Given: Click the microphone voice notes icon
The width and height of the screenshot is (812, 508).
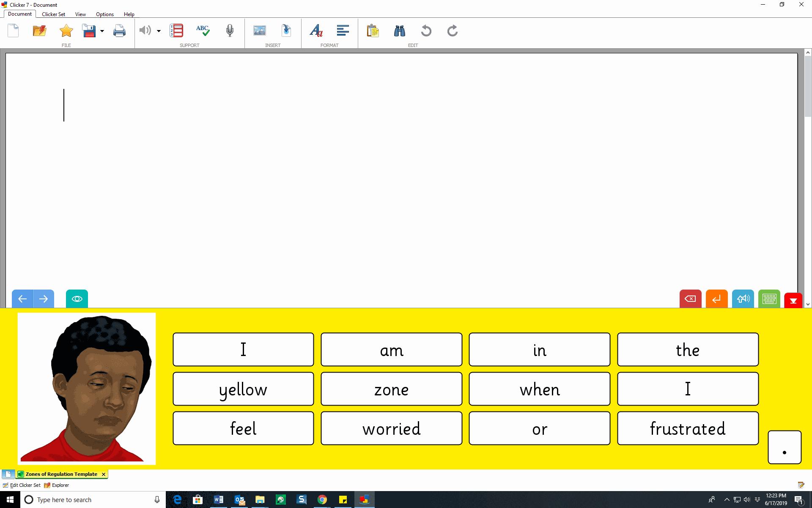Looking at the screenshot, I should pos(230,30).
